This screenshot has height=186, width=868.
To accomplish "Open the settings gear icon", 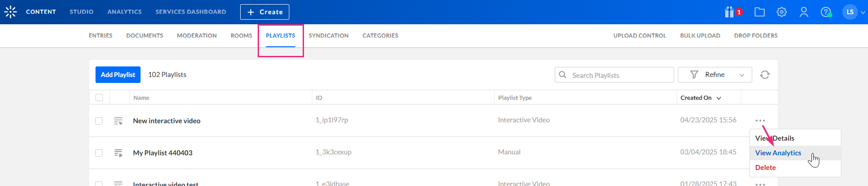I will tap(782, 12).
